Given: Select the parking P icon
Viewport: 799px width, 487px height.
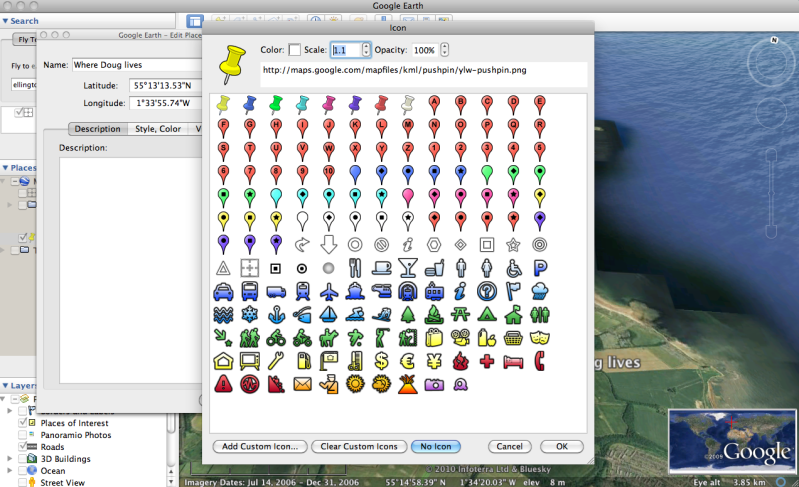Looking at the screenshot, I should click(540, 267).
